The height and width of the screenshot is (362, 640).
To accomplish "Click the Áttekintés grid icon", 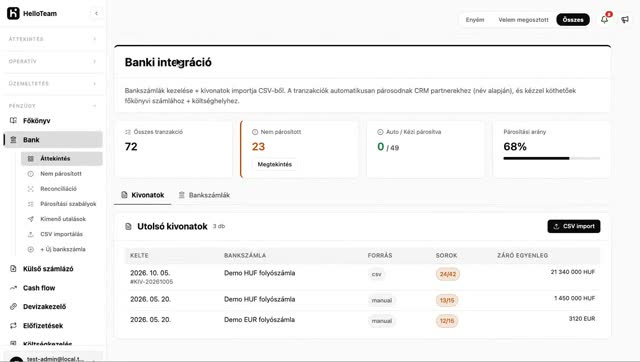I will click(x=31, y=158).
